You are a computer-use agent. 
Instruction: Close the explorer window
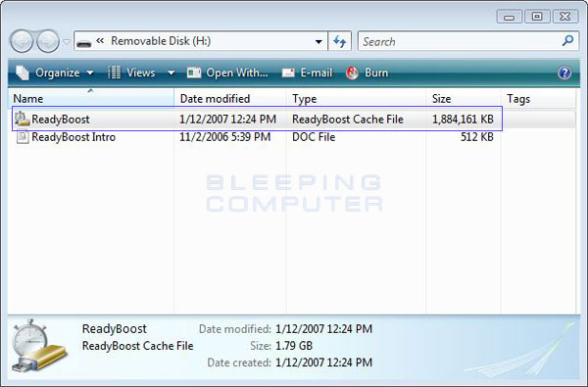[x=565, y=17]
